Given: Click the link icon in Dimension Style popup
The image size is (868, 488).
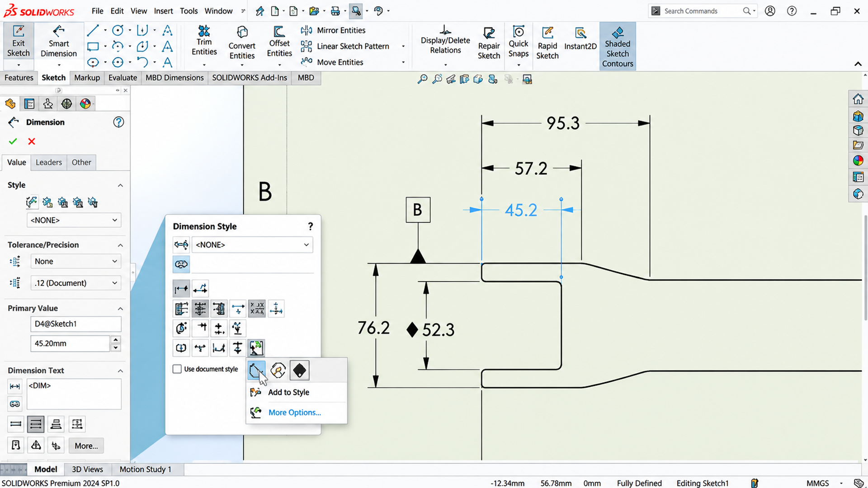Looking at the screenshot, I should [x=181, y=264].
